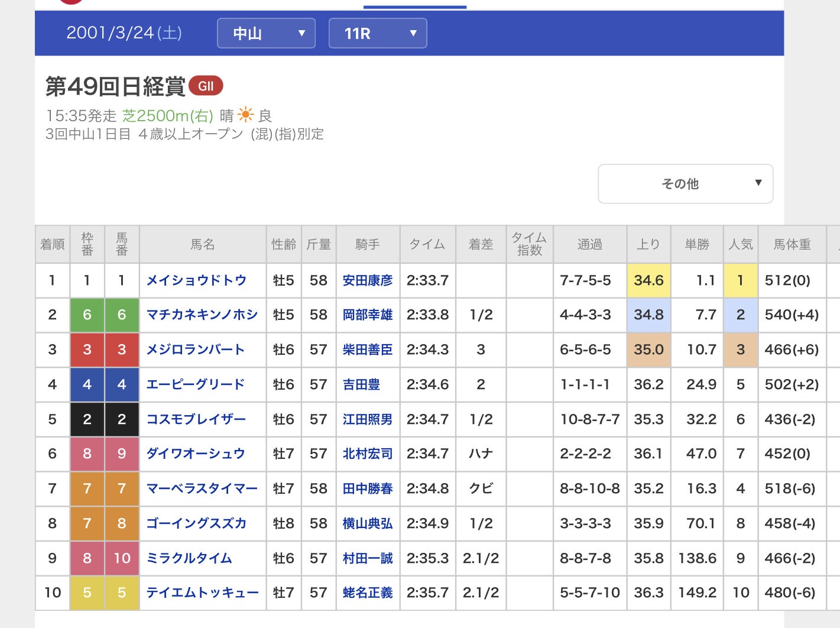Click the sunny weather icon

[245, 115]
